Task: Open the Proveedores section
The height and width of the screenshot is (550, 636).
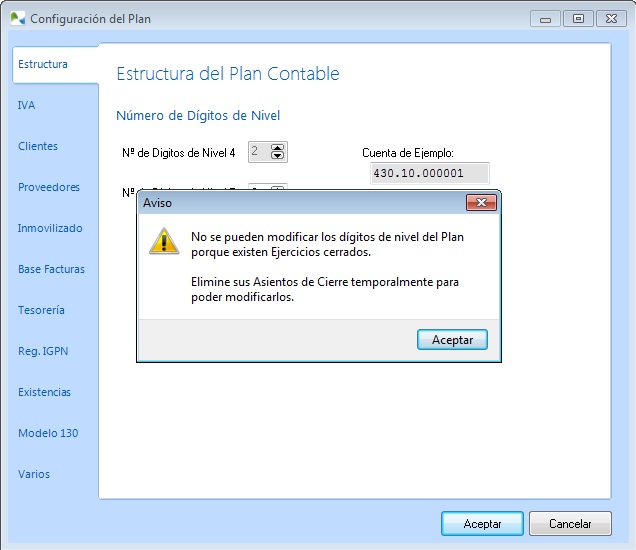Action: (49, 187)
